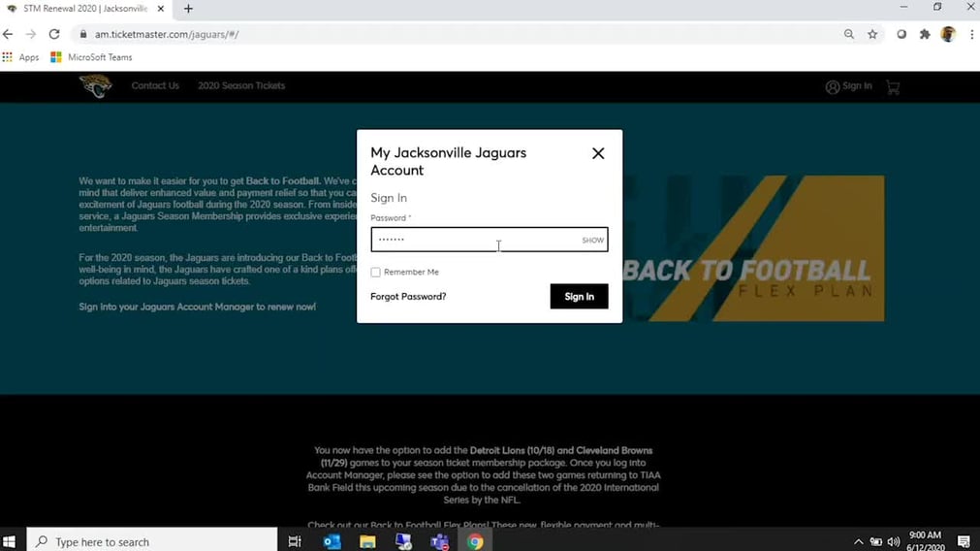Submit the form with the Sign In button
Image resolution: width=980 pixels, height=551 pixels.
(x=579, y=297)
